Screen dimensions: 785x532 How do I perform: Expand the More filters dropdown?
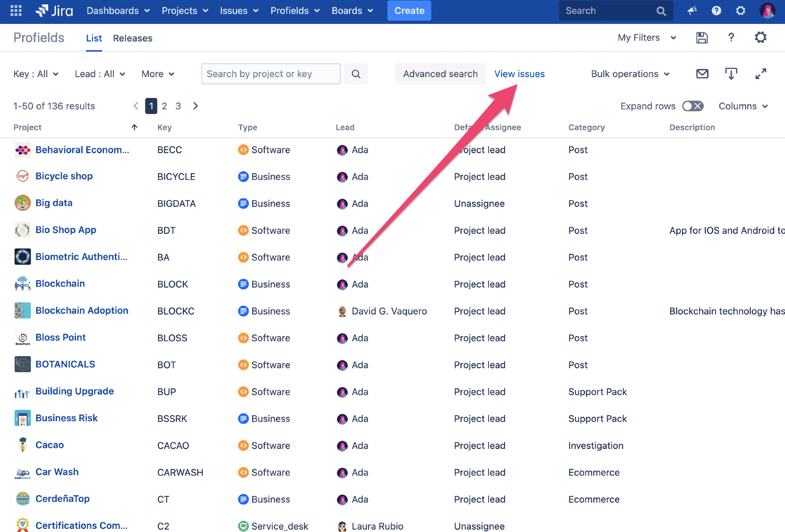(x=158, y=74)
